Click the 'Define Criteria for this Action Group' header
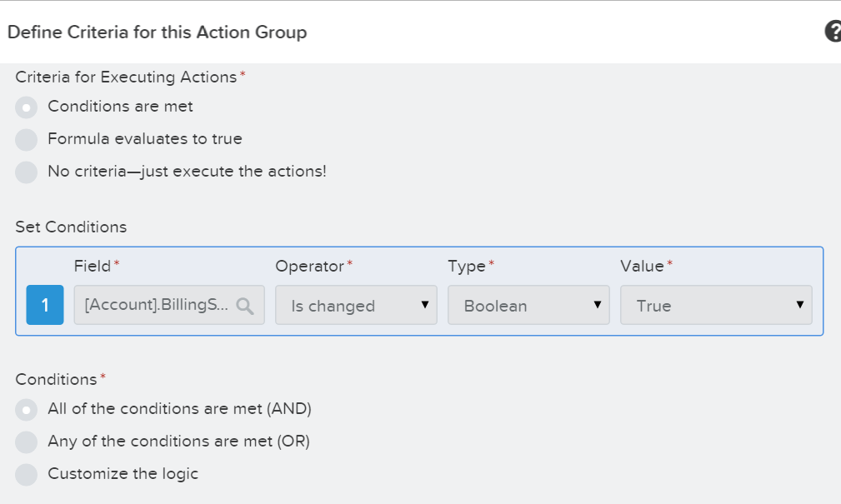Viewport: 841px width, 504px height. coord(158,32)
